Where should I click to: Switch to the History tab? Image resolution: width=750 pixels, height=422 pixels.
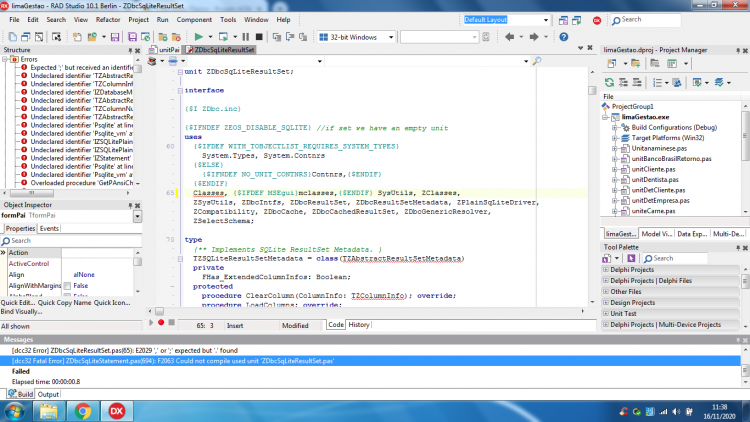(x=359, y=325)
